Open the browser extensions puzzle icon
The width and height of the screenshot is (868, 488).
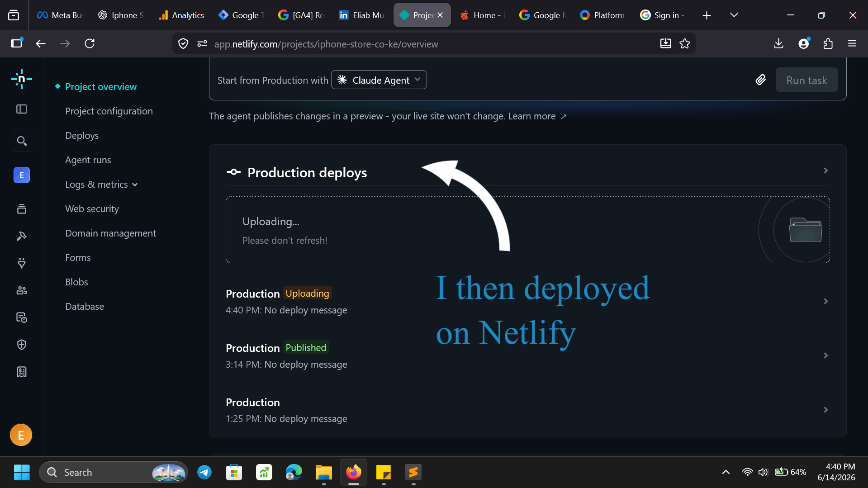[828, 43]
